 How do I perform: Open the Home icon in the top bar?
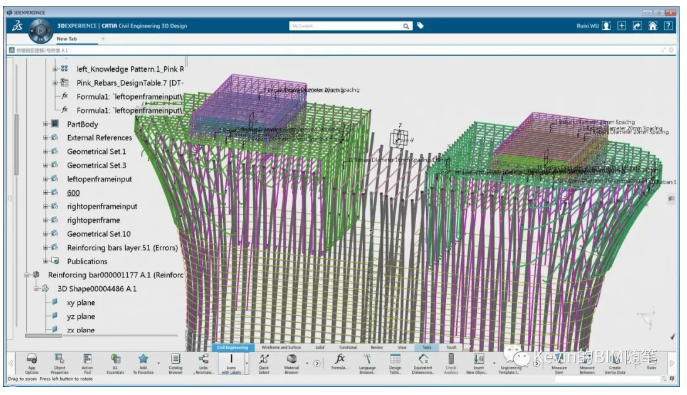click(x=653, y=26)
